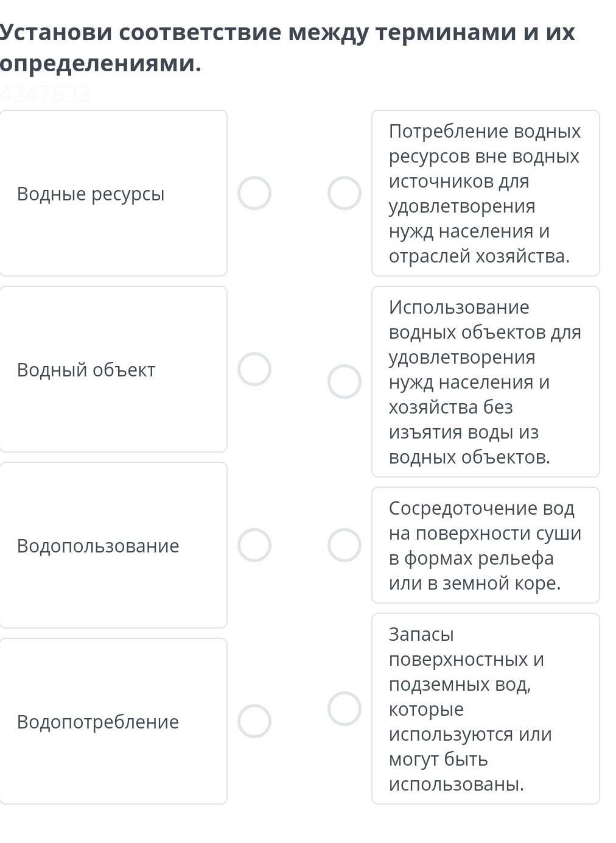Screen dimensions: 616x843
Task: Click the text удовлетворения нужд населения и отраслей
Action: (469, 231)
